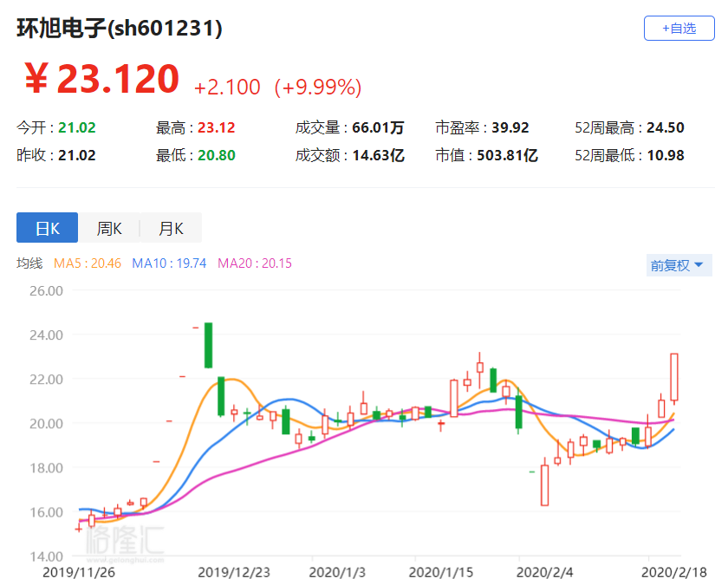Click the 18.00 price axis label
The width and height of the screenshot is (728, 585).
point(46,468)
